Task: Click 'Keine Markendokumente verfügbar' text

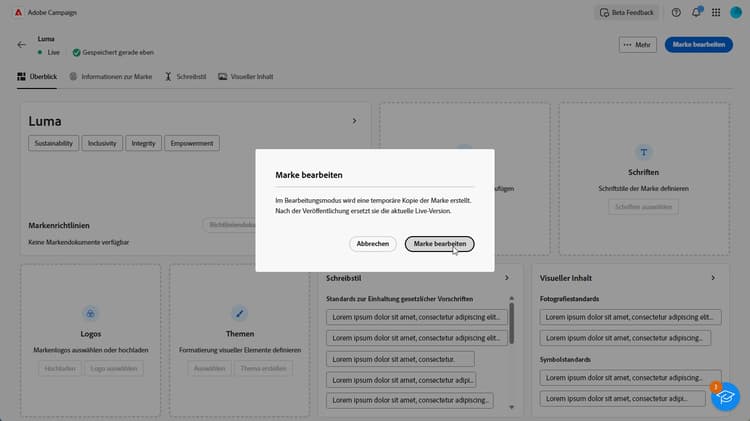Action: click(78, 242)
